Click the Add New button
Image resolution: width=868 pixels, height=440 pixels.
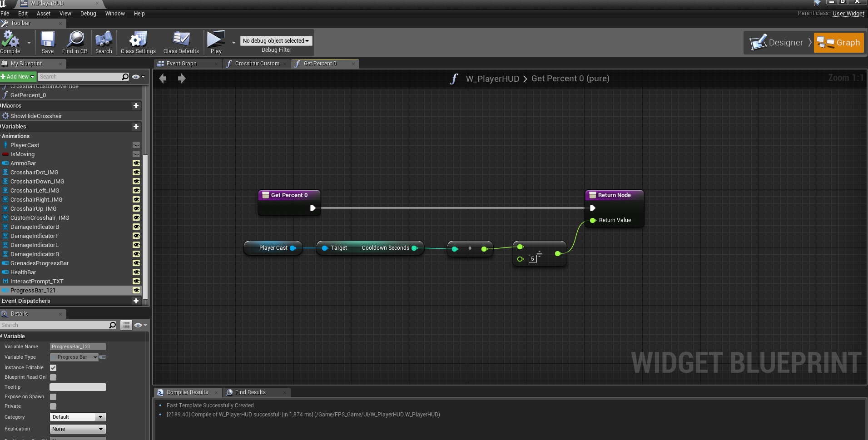point(18,77)
